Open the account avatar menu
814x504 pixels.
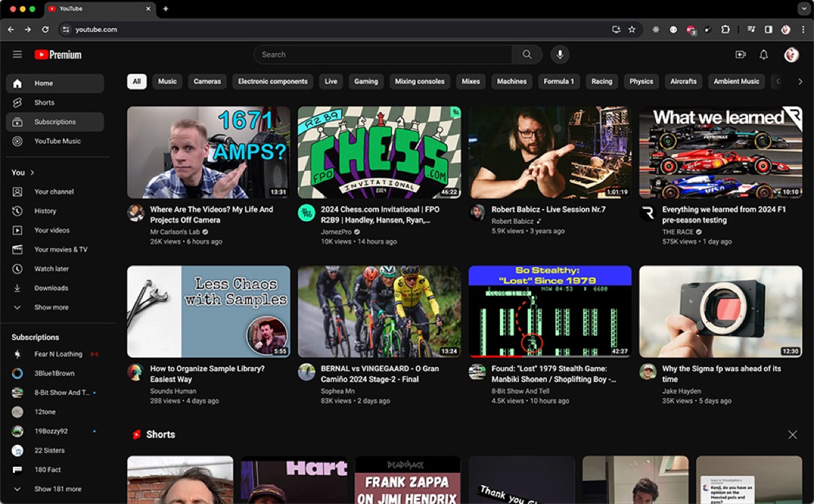click(x=791, y=54)
